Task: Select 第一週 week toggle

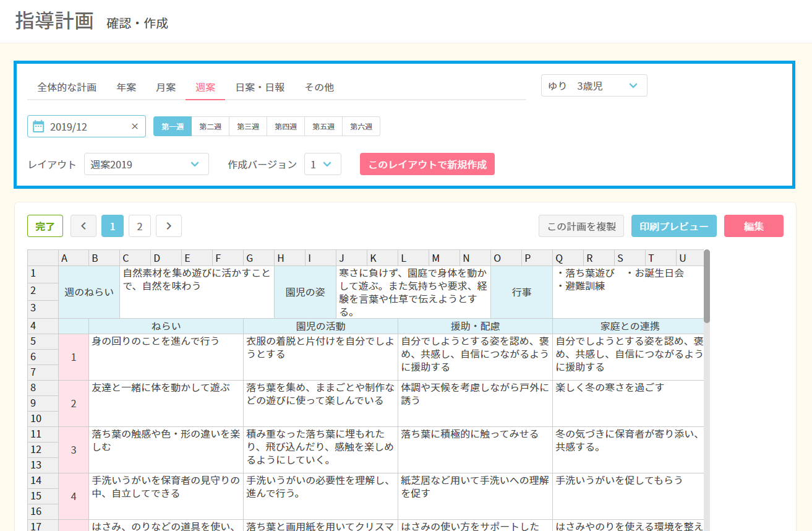Action: (x=173, y=126)
